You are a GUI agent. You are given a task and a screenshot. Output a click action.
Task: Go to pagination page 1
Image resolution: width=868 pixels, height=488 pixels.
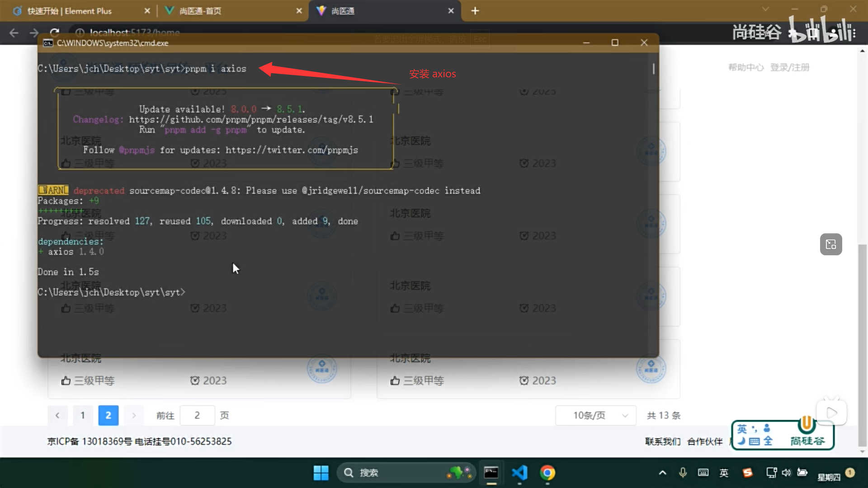pos(83,415)
